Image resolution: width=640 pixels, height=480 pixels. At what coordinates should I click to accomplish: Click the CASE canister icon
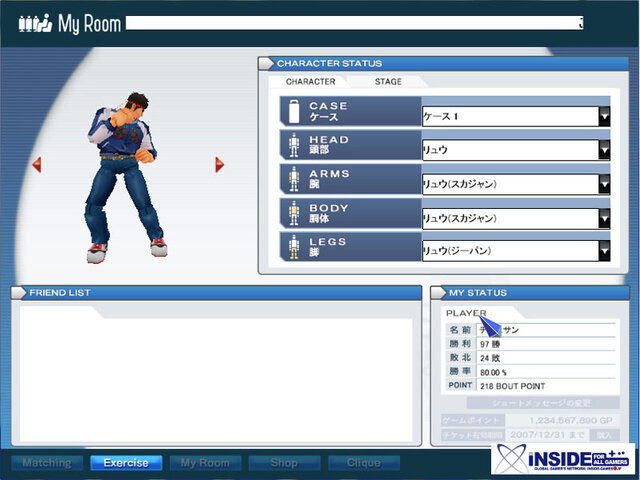tap(294, 111)
